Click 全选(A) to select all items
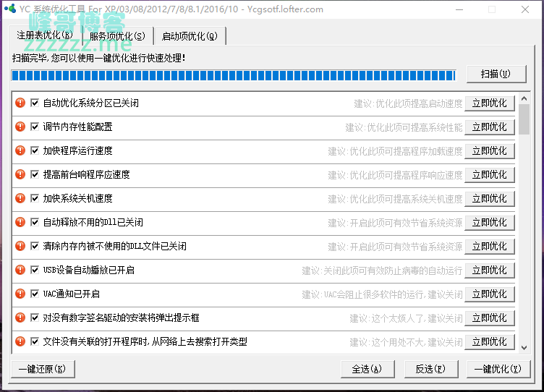The width and height of the screenshot is (544, 392). [367, 369]
